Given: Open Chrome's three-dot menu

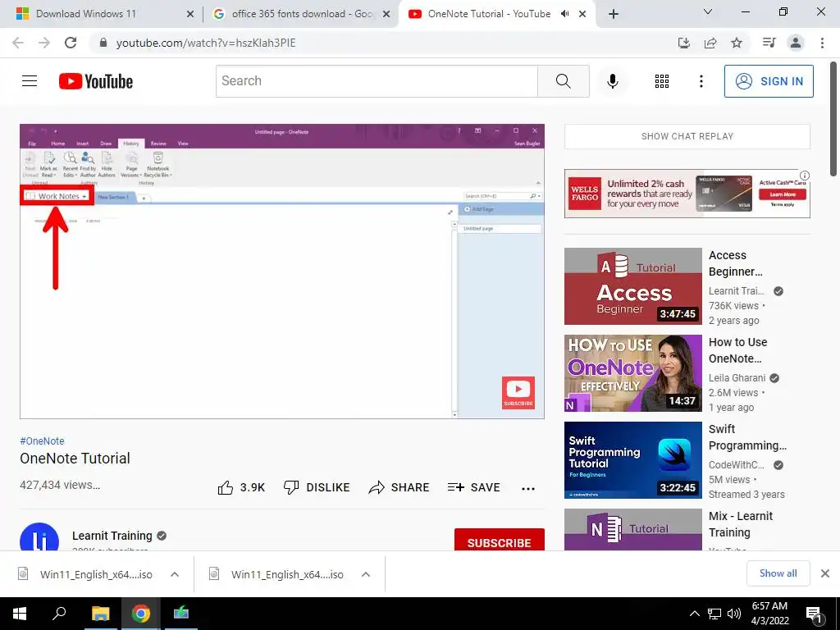Looking at the screenshot, I should 822,43.
